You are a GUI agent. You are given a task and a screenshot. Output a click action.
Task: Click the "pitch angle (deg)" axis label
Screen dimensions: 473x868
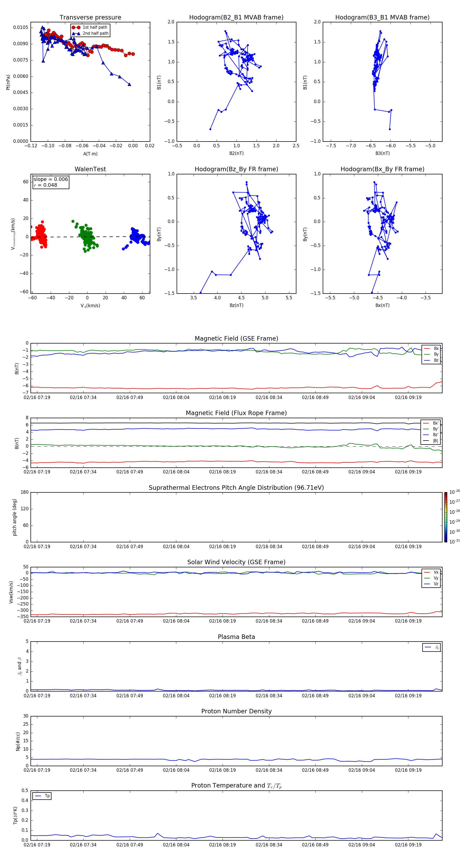[14, 517]
